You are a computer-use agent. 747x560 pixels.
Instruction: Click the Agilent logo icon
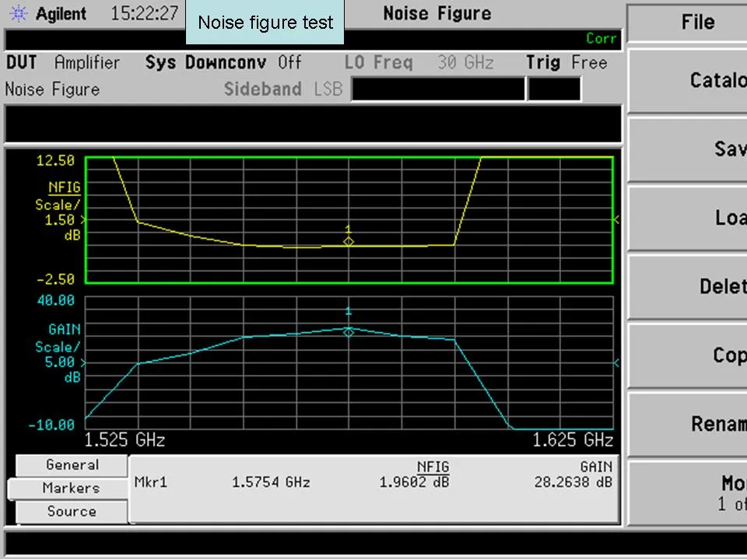click(19, 14)
